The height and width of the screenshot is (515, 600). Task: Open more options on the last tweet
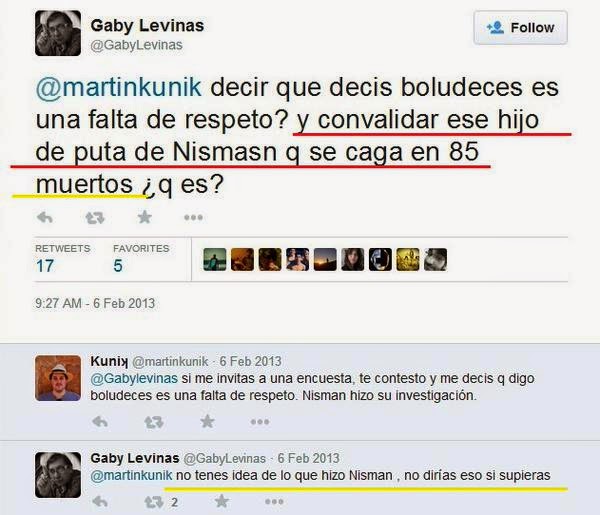click(274, 502)
